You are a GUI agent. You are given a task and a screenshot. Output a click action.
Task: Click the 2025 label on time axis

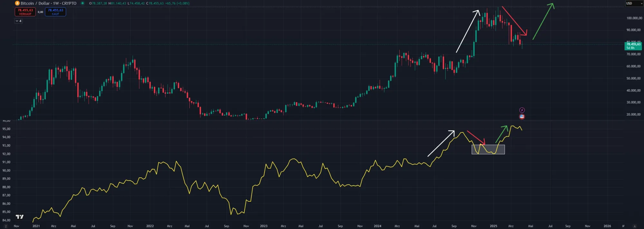[493, 226]
